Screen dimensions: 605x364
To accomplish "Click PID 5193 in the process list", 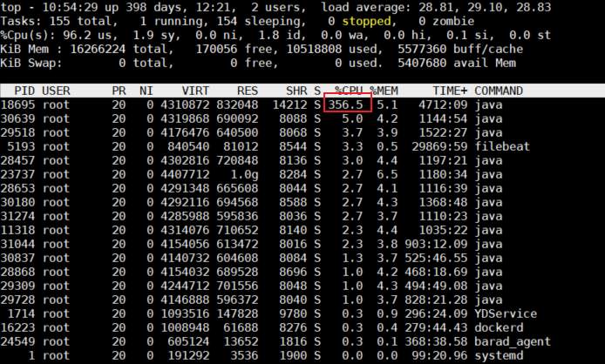I will [x=21, y=146].
